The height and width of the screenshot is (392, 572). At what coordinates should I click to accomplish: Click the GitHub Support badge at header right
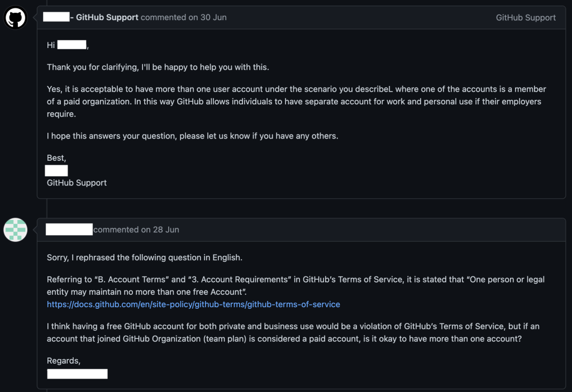pos(526,17)
